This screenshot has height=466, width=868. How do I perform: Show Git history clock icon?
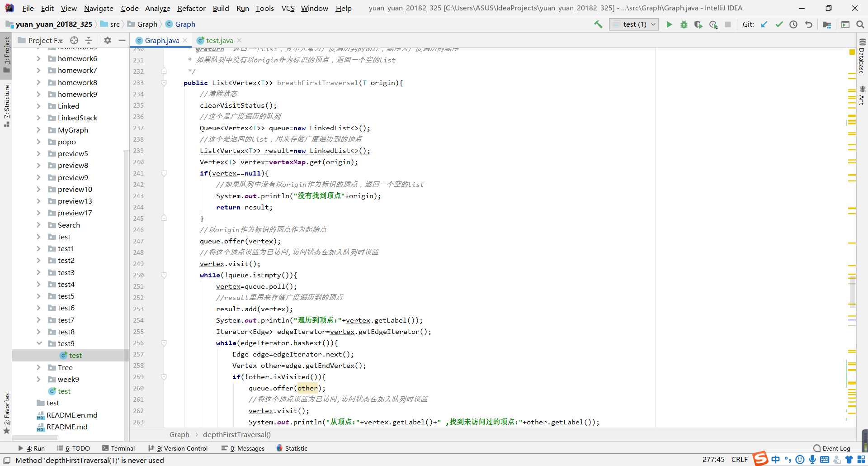pos(793,24)
